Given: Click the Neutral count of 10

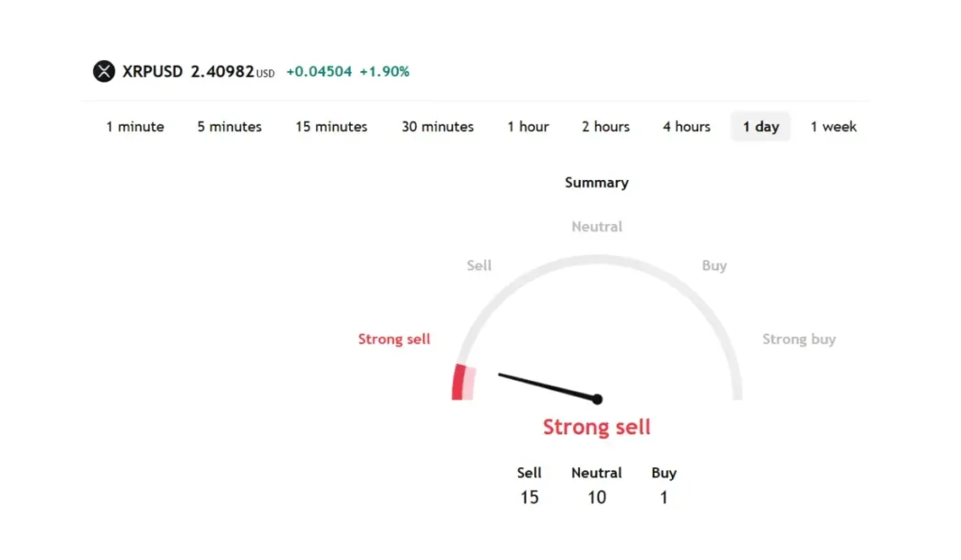Looking at the screenshot, I should coord(597,497).
